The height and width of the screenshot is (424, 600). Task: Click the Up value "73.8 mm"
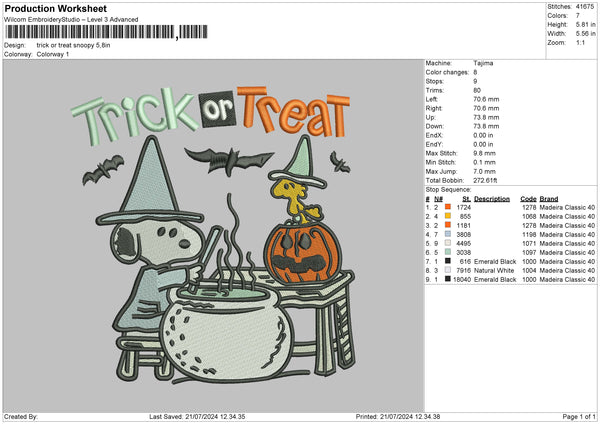click(486, 117)
